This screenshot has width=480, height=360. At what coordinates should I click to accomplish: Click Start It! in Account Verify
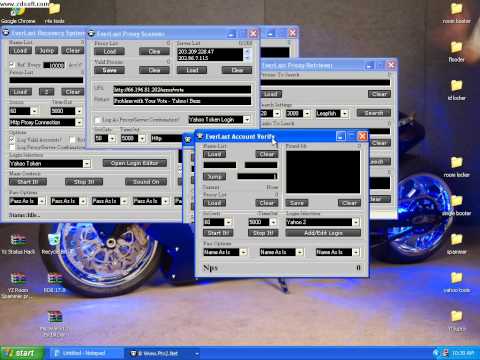coord(218,233)
